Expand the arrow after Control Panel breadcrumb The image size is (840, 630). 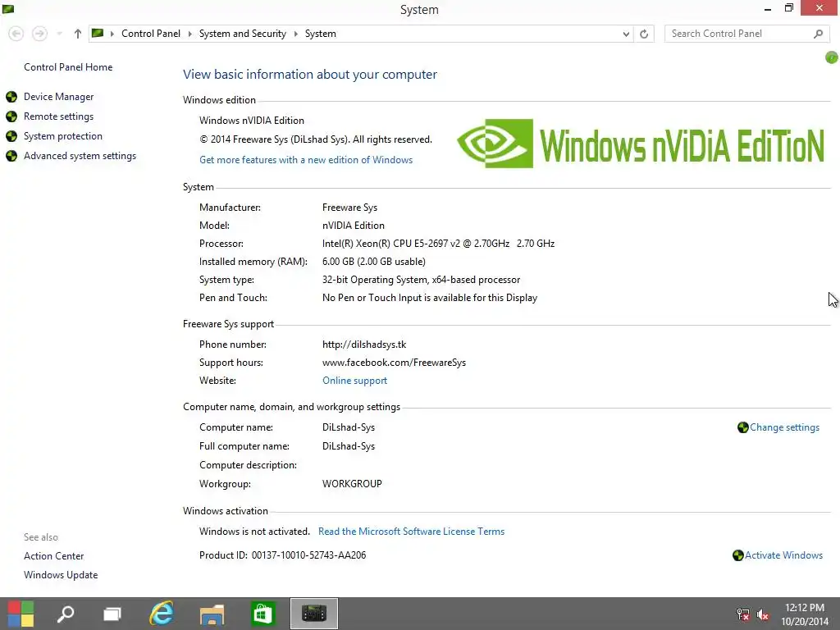[x=189, y=34]
